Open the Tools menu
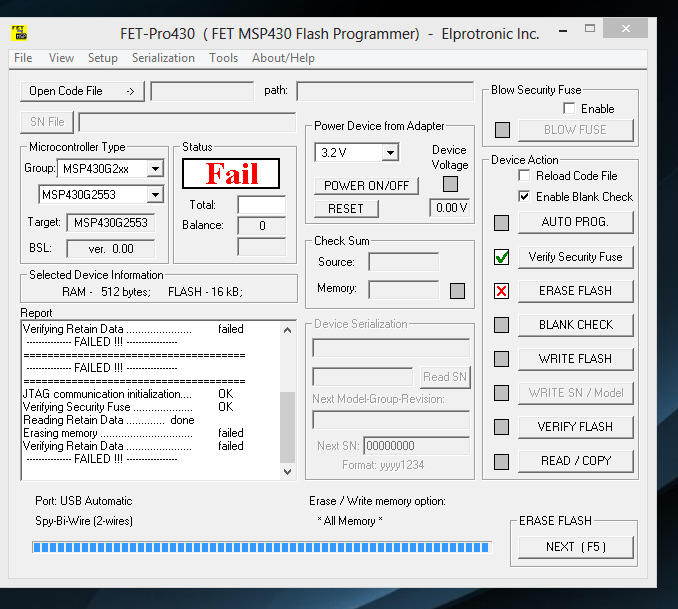Viewport: 678px width, 609px height. point(224,58)
